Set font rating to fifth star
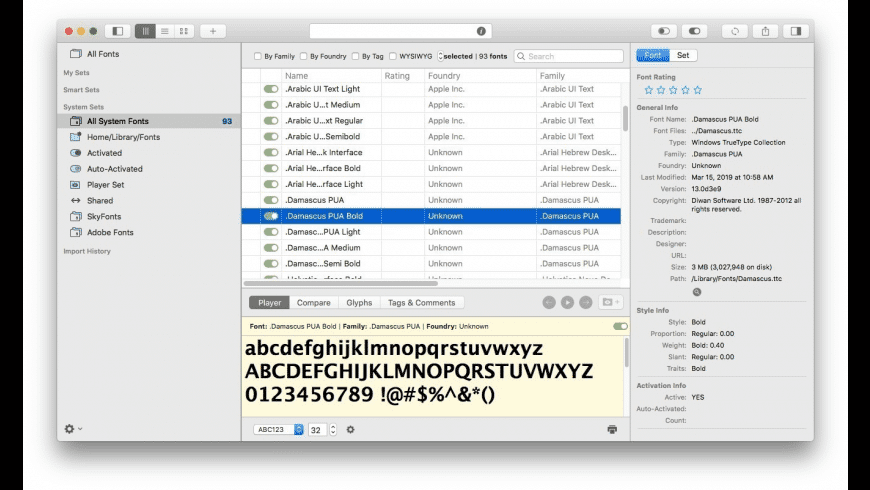 point(697,90)
